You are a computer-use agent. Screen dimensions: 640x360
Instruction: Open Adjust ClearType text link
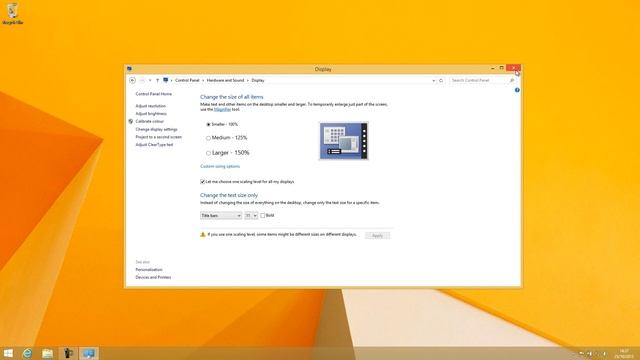(x=154, y=144)
